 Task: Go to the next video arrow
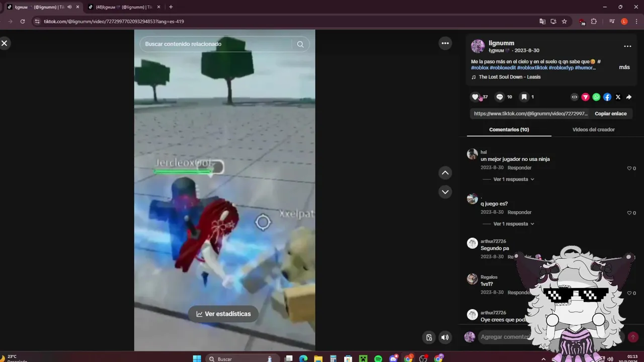(x=445, y=192)
